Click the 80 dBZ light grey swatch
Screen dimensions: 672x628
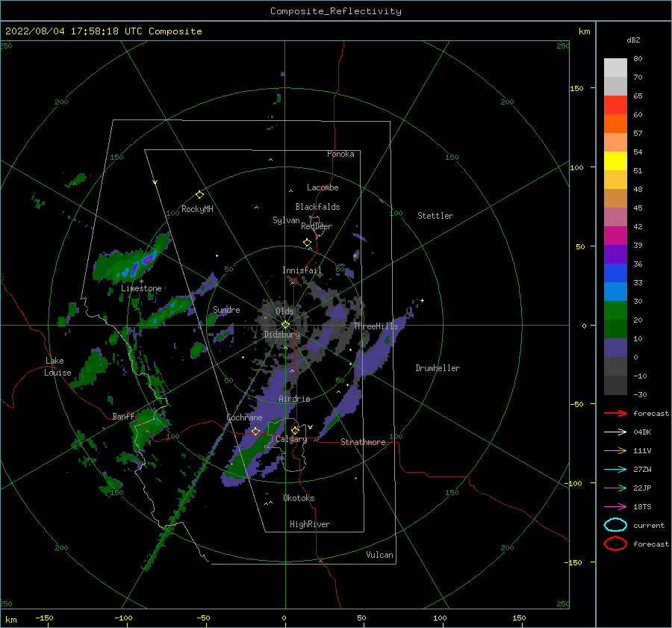(615, 67)
